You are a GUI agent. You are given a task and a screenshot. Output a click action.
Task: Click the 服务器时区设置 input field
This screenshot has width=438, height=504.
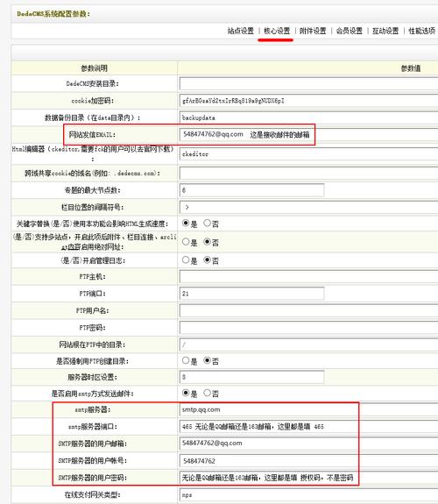coord(251,377)
